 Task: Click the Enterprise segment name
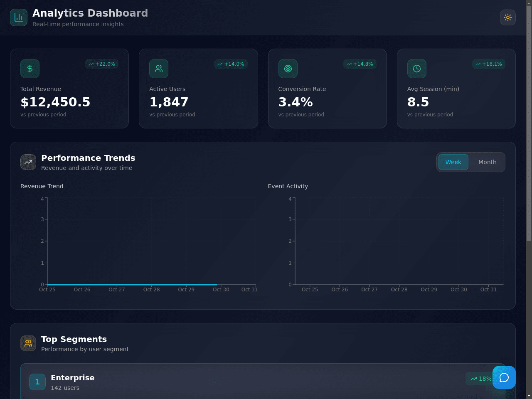click(73, 377)
